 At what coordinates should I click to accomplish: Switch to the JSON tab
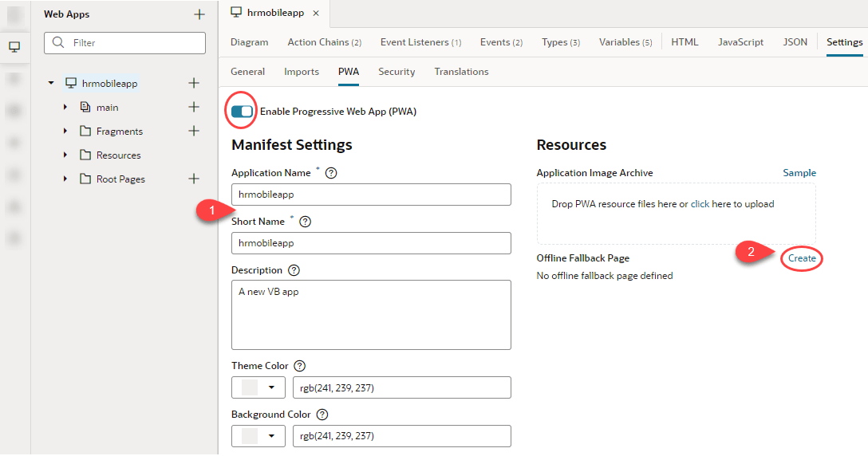tap(795, 42)
